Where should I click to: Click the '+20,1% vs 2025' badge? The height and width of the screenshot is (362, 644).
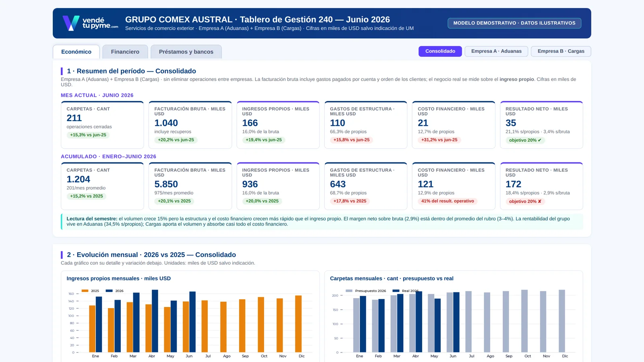pos(174,201)
